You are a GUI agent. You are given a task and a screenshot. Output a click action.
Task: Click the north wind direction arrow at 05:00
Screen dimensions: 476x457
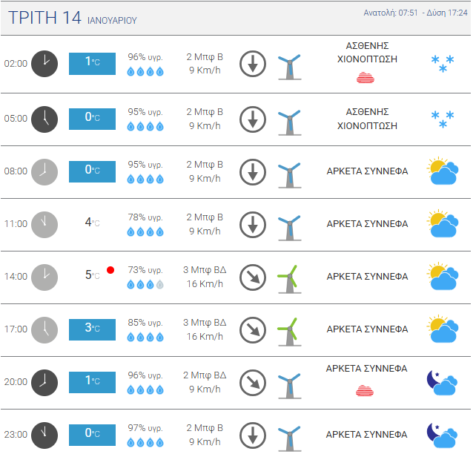[x=253, y=119]
